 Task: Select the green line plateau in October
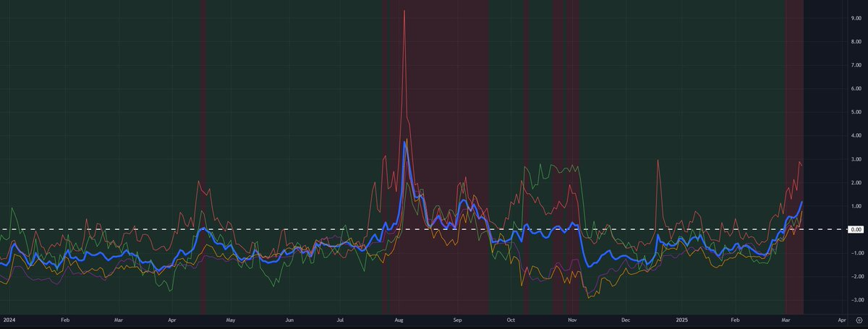click(x=553, y=167)
